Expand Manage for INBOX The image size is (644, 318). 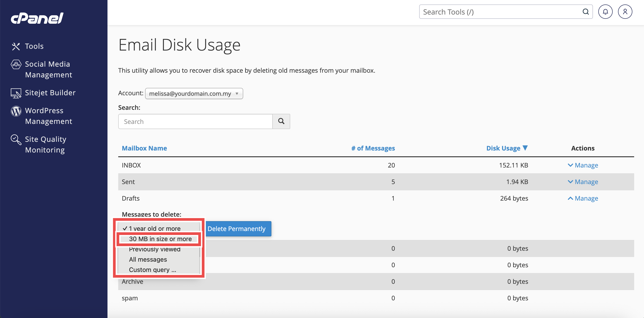pos(583,165)
